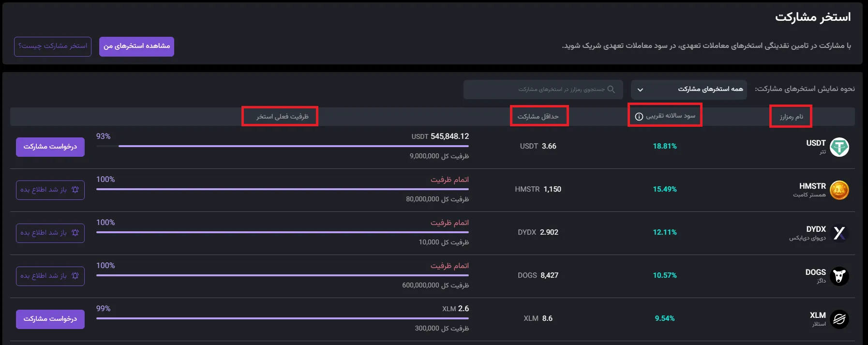Click the HMSTR Hamster Kombat coin icon

tap(839, 190)
